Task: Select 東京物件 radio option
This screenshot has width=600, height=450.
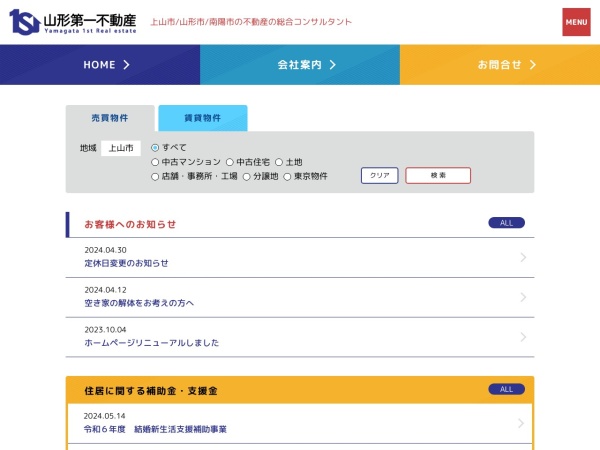Action: point(287,177)
